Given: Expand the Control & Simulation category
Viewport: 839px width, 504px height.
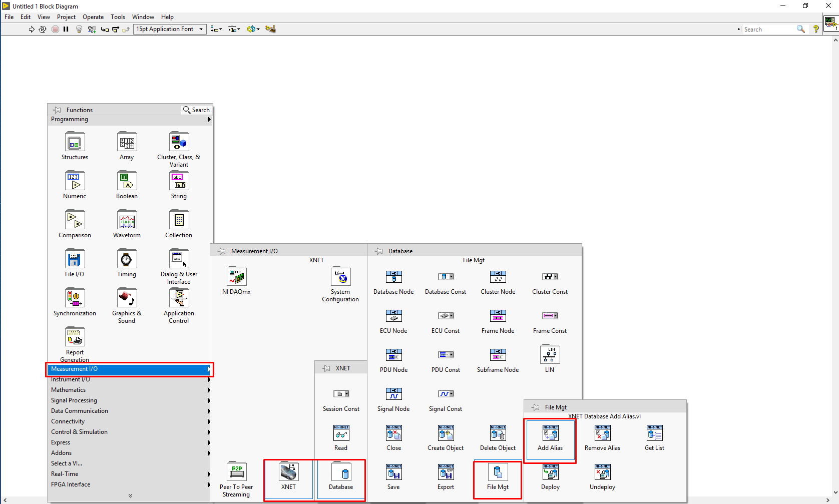Looking at the screenshot, I should click(x=130, y=432).
